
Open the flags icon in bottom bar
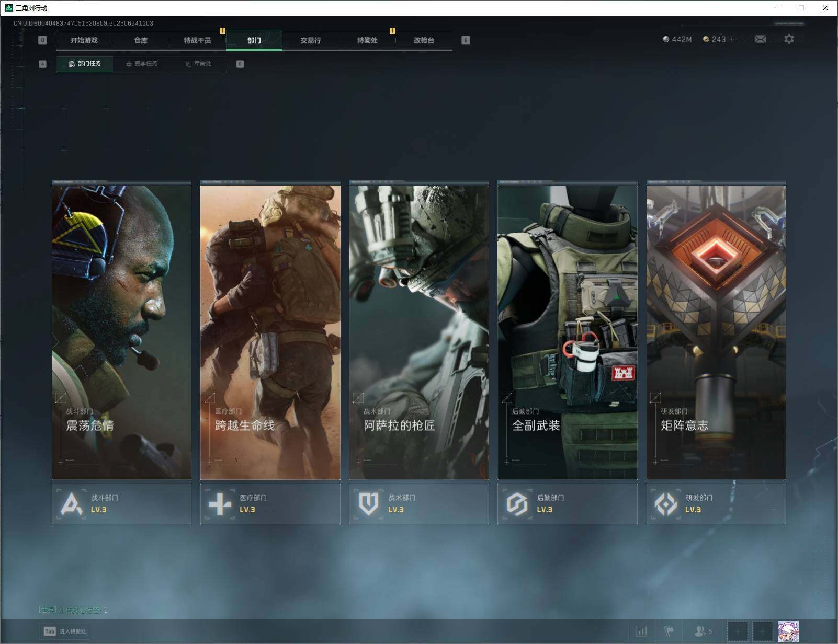coord(669,631)
